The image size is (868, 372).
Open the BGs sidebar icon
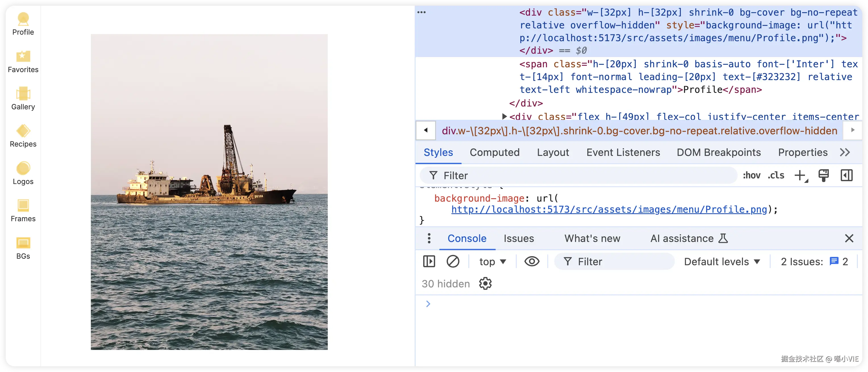point(23,243)
